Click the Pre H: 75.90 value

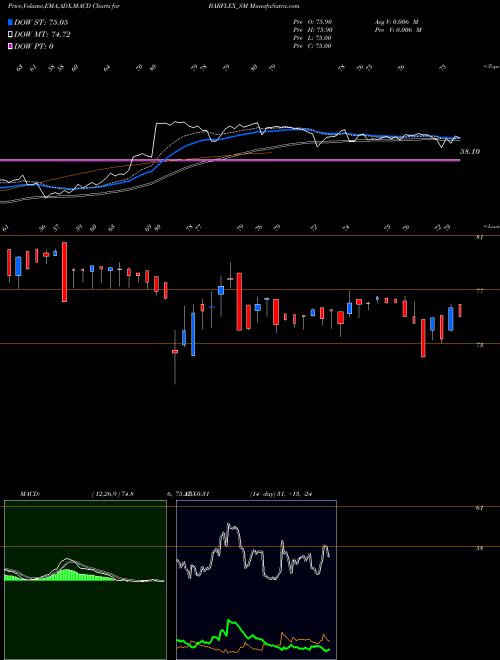(312, 30)
